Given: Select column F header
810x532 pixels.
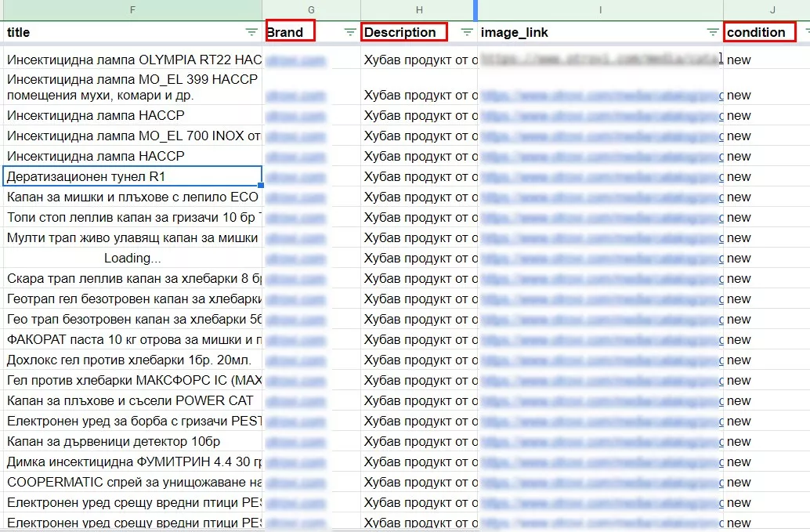Looking at the screenshot, I should pos(132,10).
